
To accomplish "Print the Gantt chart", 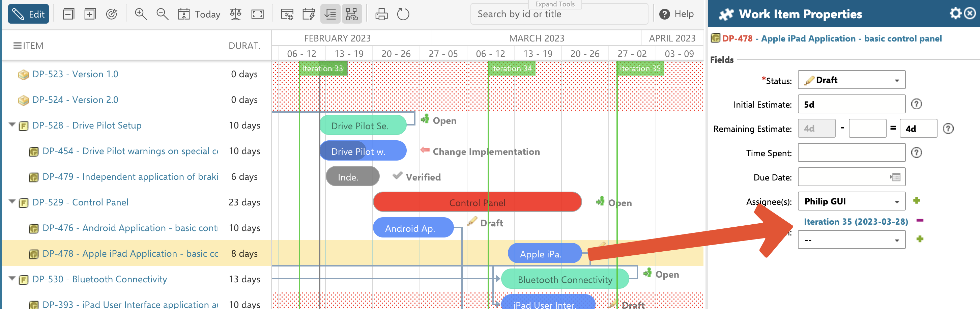I will point(381,14).
